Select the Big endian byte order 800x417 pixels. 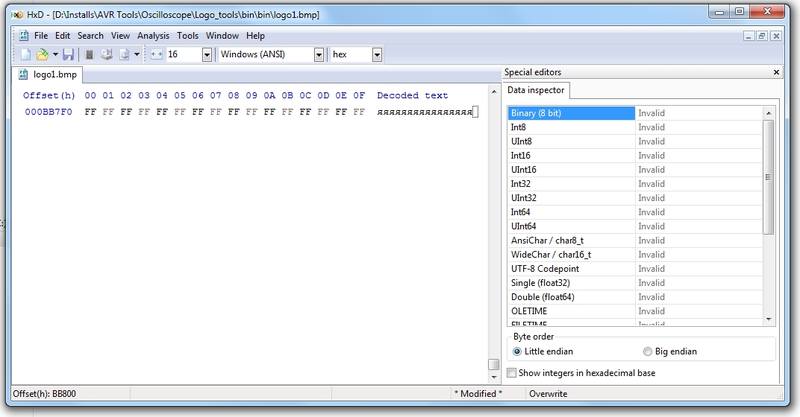click(x=647, y=351)
